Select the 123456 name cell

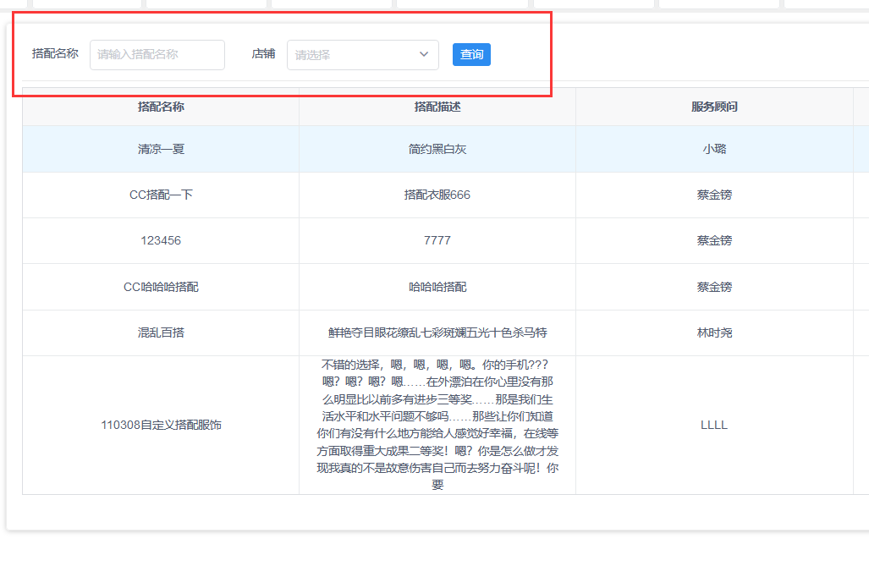(161, 240)
